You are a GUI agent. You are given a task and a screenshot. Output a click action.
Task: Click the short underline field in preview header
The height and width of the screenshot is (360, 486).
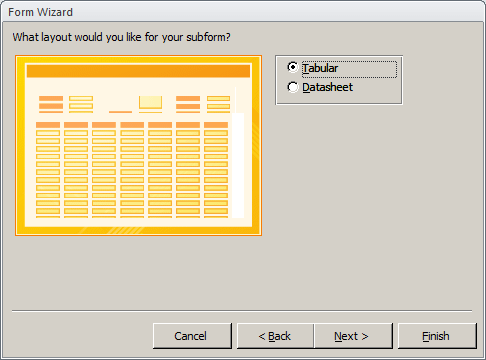coord(120,112)
